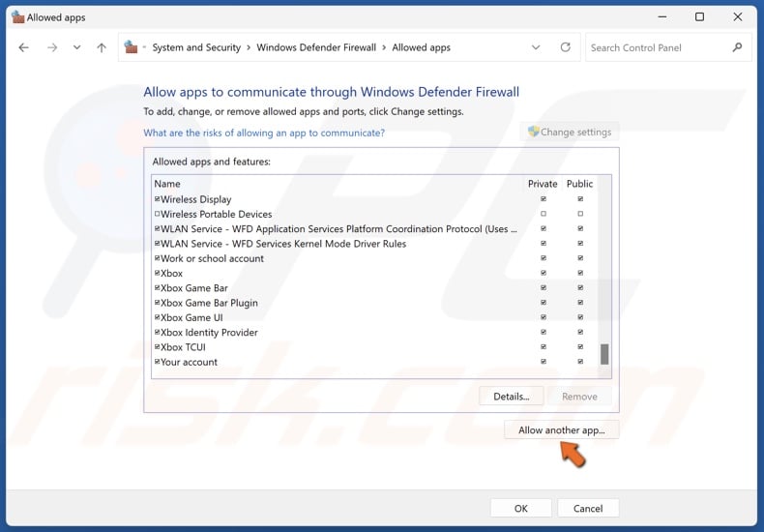Viewport: 764px width, 532px height.
Task: Select WLAN Service Kernel Mode Driver Rules row
Action: coord(283,244)
